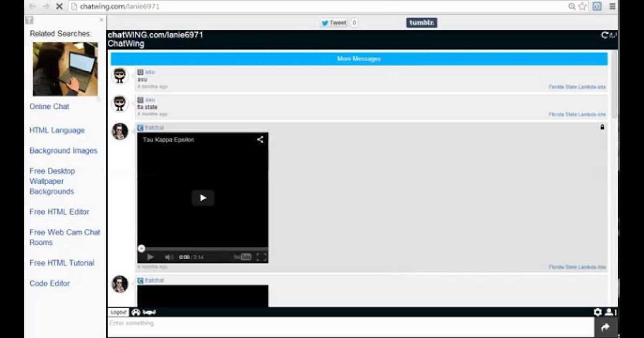The image size is (644, 338).
Task: Play video using the center play button
Action: (x=203, y=198)
